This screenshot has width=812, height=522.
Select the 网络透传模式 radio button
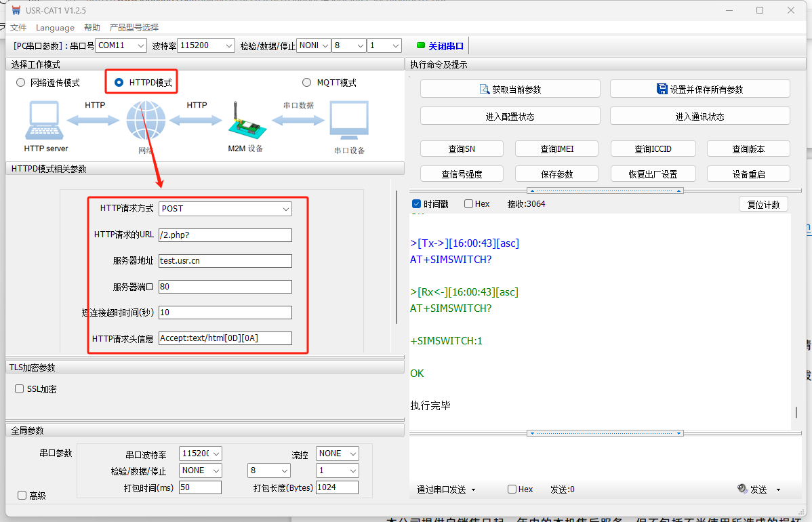[21, 83]
